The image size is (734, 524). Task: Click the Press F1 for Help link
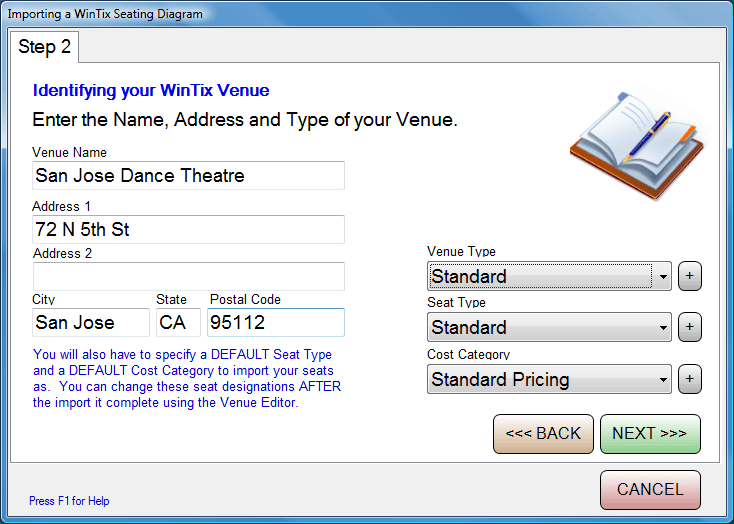(x=69, y=501)
